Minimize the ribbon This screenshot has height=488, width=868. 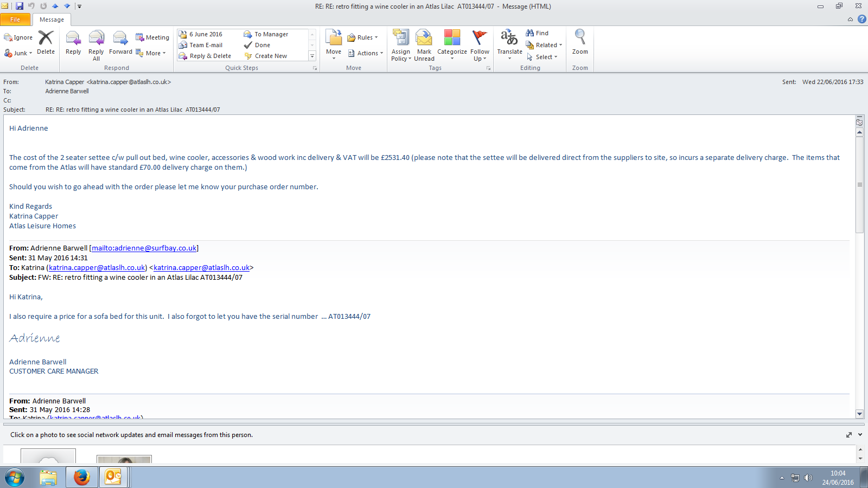[x=850, y=20]
